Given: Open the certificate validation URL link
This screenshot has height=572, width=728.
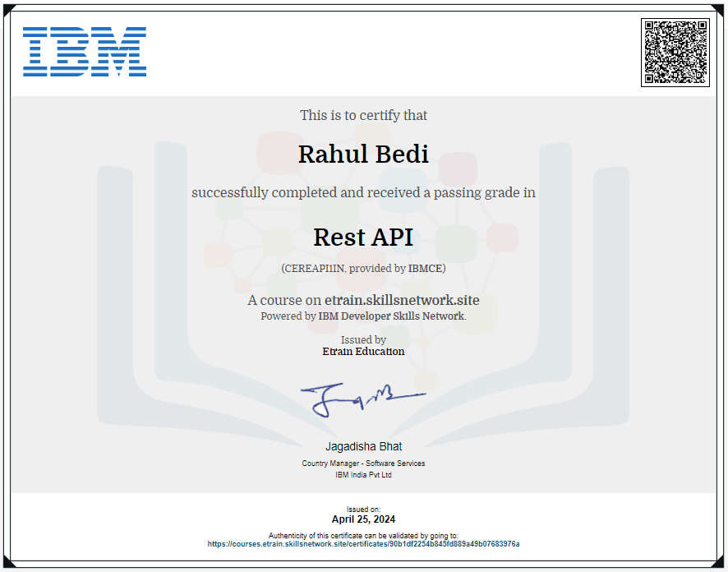Looking at the screenshot, I should click(364, 543).
